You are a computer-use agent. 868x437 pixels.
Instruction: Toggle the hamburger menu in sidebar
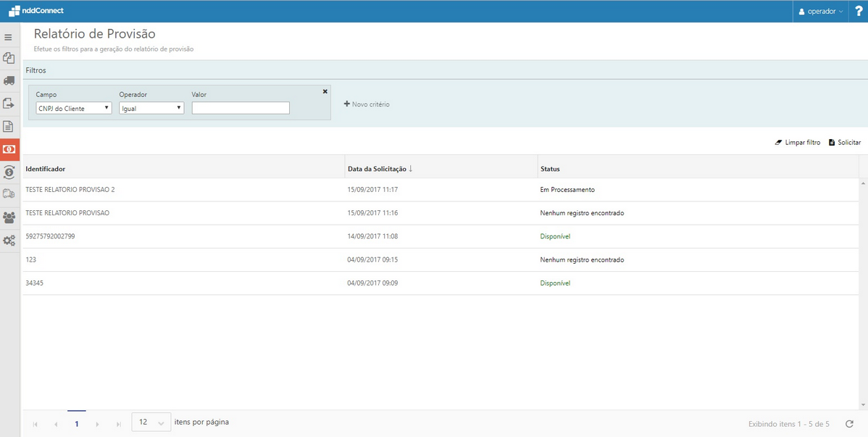(9, 37)
